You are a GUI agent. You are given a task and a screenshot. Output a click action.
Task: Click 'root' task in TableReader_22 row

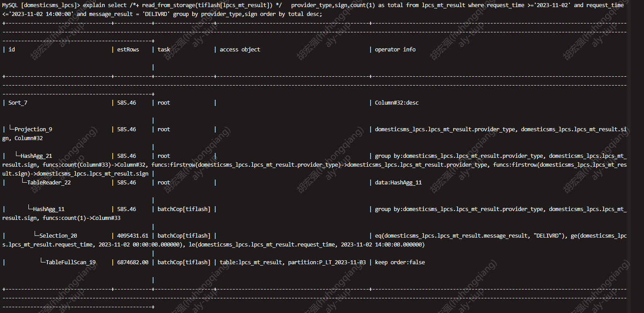point(164,183)
